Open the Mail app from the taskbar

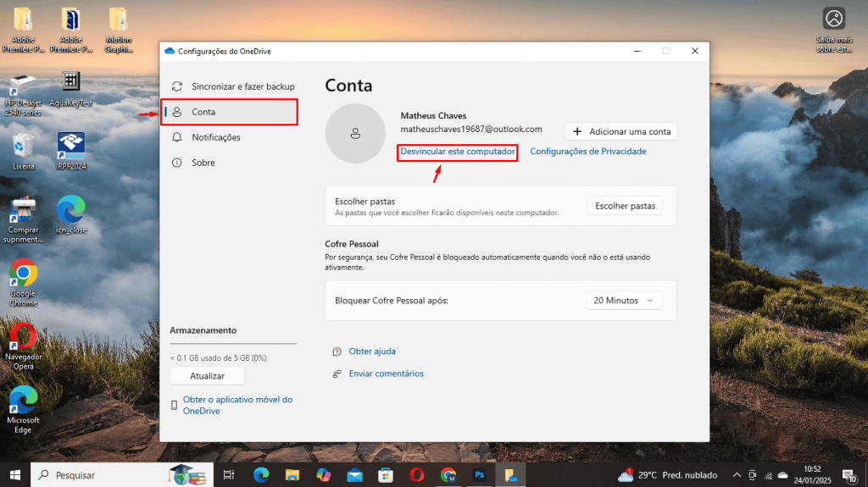coord(355,475)
